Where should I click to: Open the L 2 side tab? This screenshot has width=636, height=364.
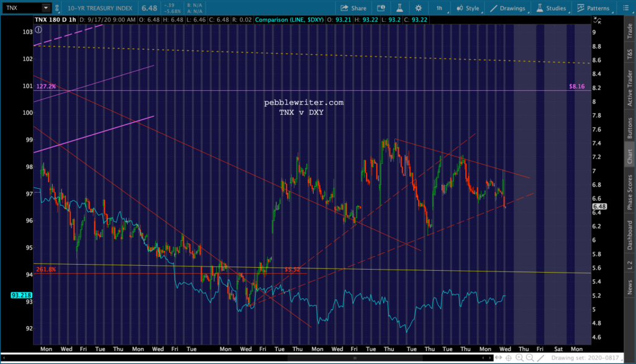click(630, 265)
